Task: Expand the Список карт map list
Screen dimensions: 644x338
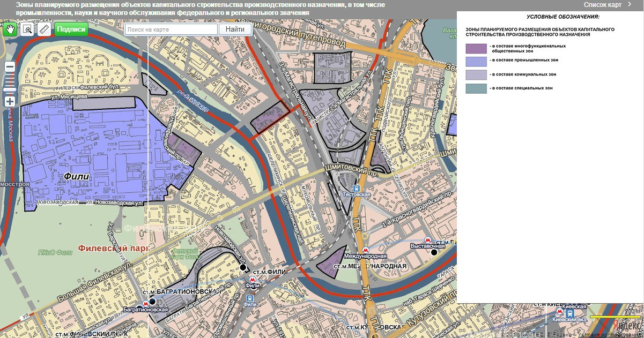Action: [603, 5]
